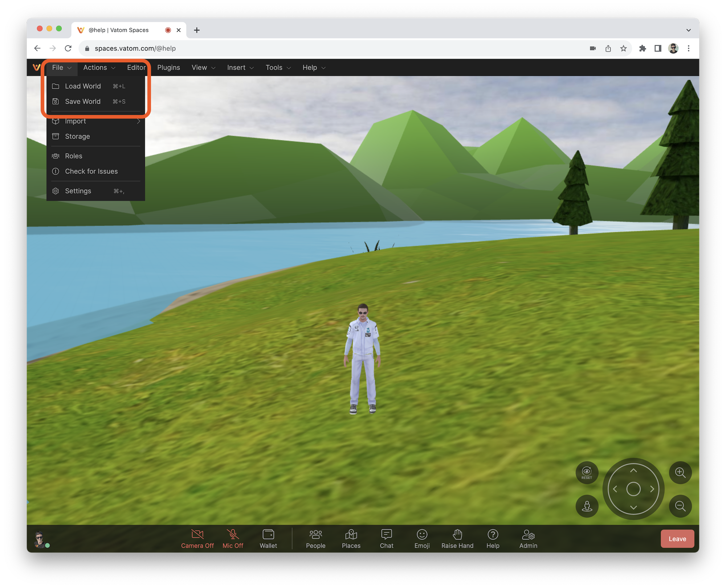This screenshot has width=726, height=588.
Task: Toggle the browser side panel
Action: (658, 48)
